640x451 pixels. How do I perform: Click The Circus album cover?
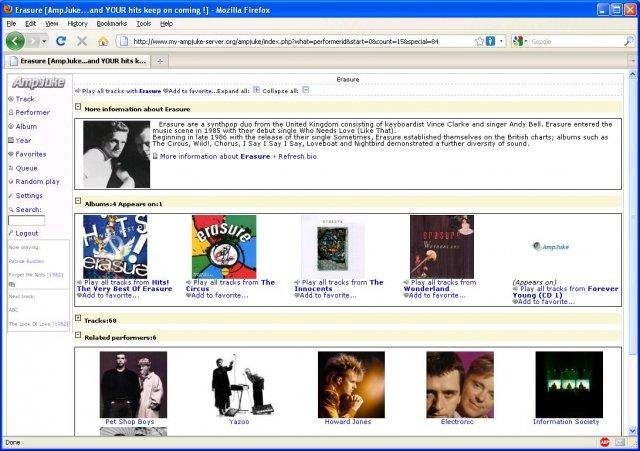[x=224, y=247]
